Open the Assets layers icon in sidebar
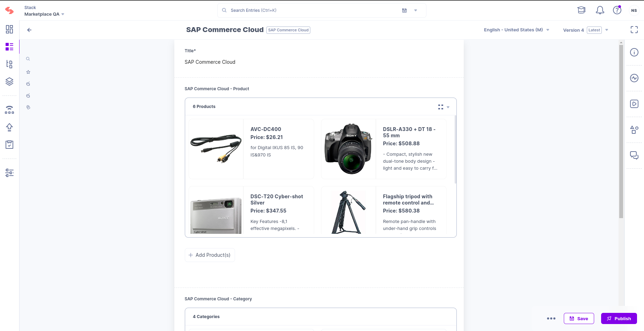 9,82
